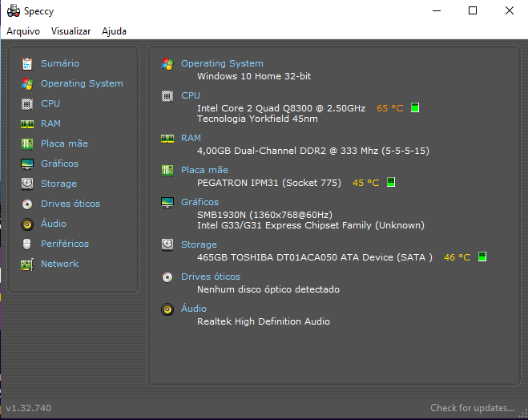
Task: Click the Network card icon in sidebar
Action: pyautogui.click(x=27, y=265)
